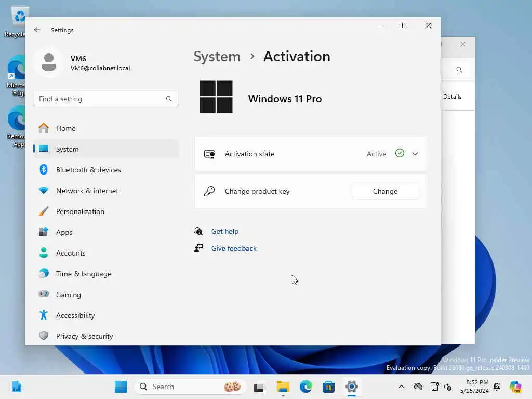Image resolution: width=532 pixels, height=399 pixels.
Task: Click the Get help headset icon
Action: point(198,231)
